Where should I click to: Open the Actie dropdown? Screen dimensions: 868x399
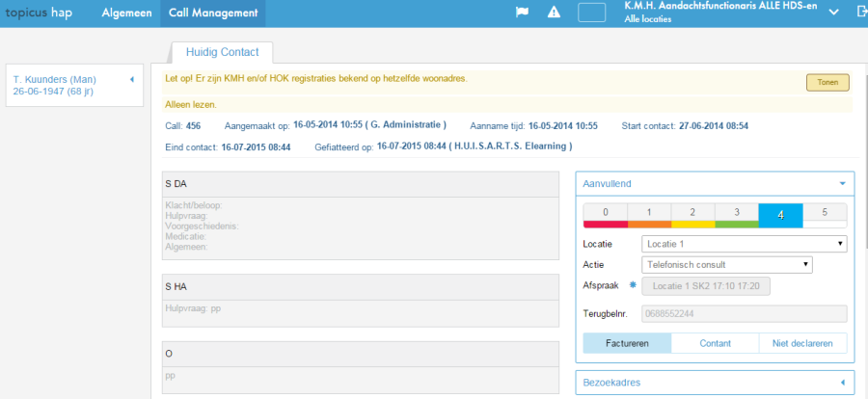pos(727,264)
